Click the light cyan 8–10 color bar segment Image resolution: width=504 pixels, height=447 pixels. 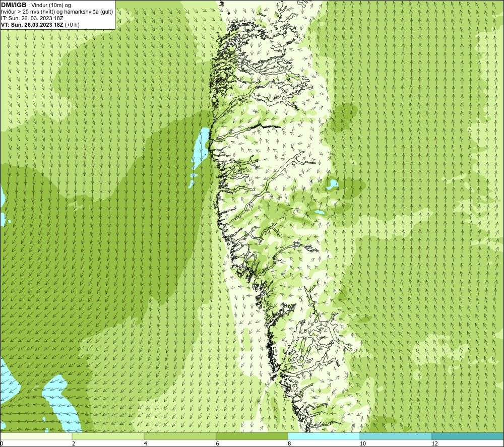coord(324,436)
